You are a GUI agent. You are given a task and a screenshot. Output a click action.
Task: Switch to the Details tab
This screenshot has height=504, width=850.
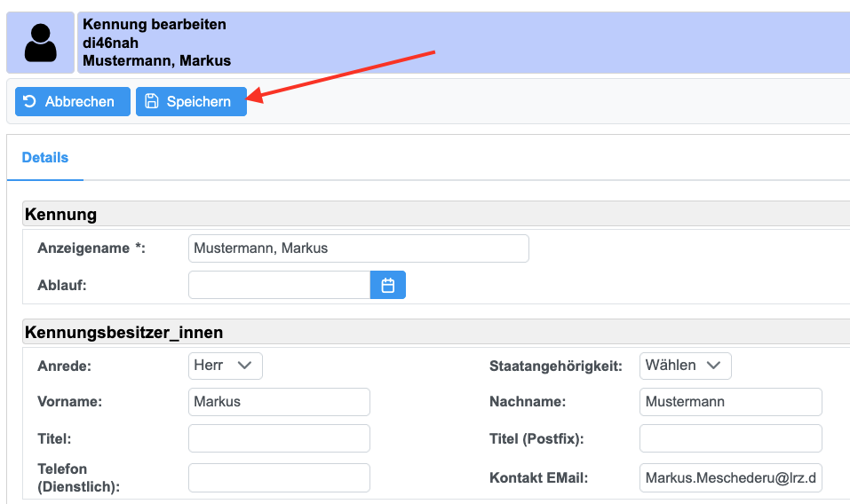(45, 157)
